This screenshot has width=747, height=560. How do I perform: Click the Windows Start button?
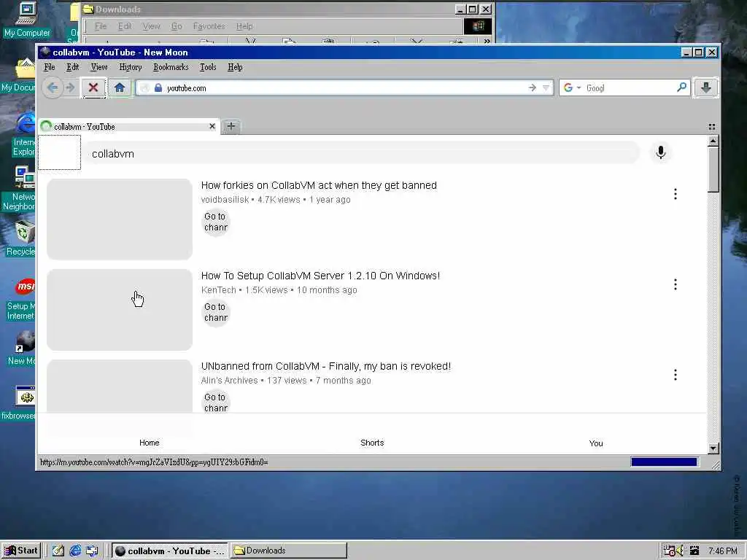click(21, 551)
